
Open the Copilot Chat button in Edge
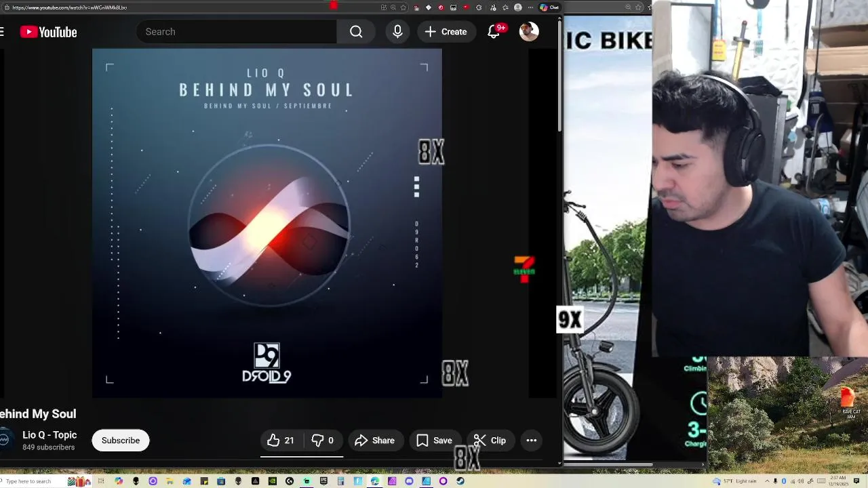click(549, 7)
